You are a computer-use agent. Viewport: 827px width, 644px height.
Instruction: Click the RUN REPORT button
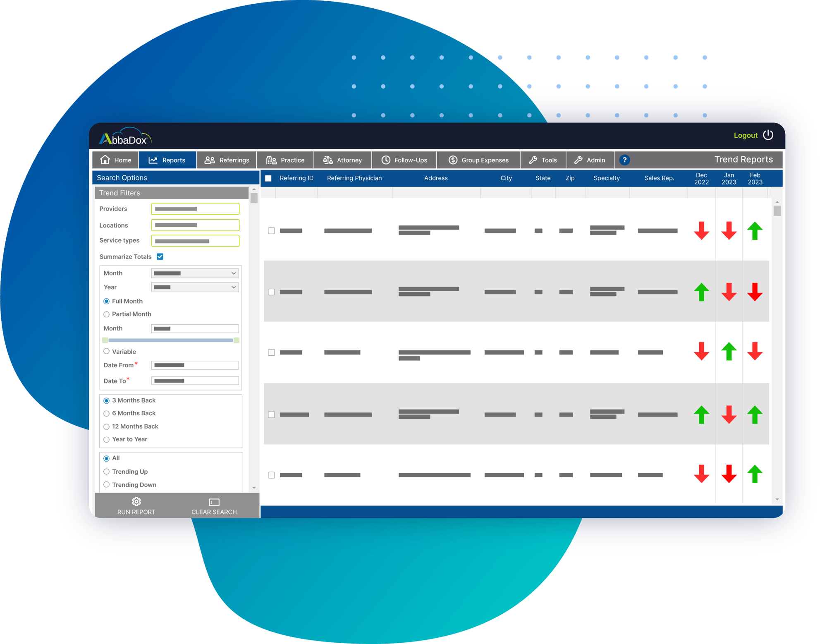136,505
